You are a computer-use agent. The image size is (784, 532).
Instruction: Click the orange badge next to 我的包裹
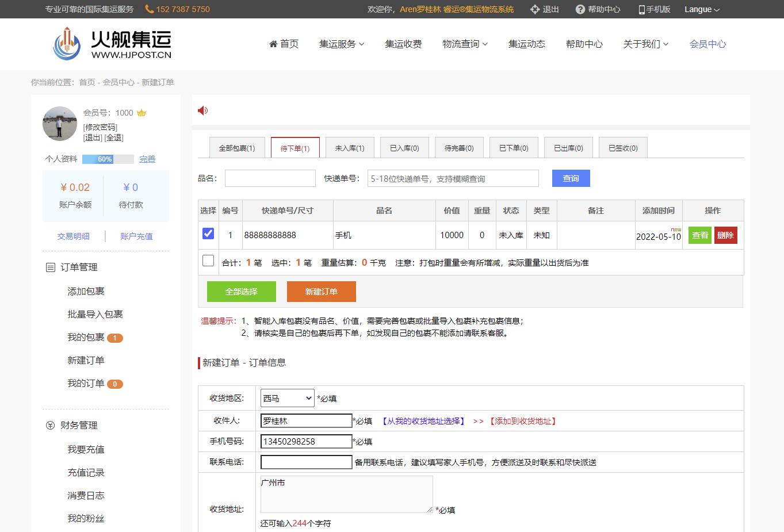(x=114, y=338)
